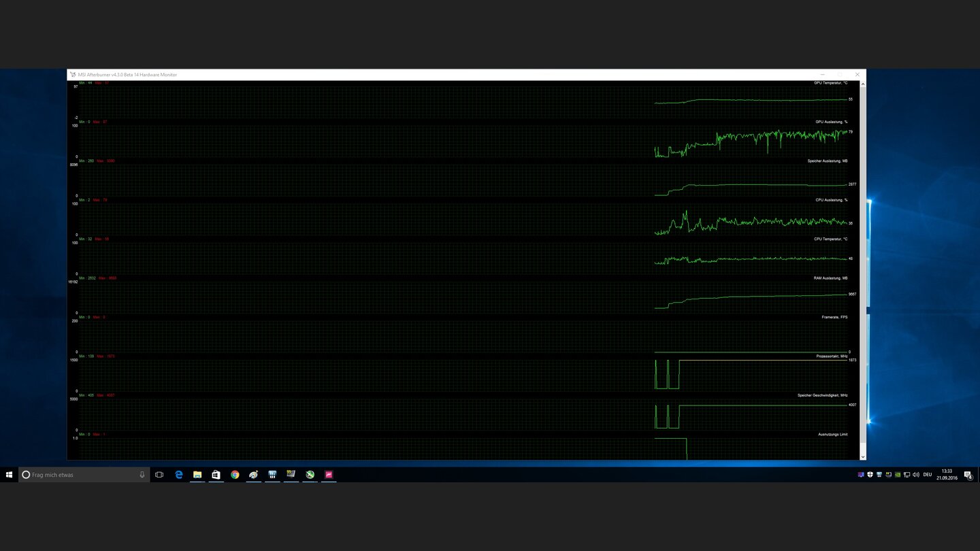Launch Microsoft Edge from the taskbar
The height and width of the screenshot is (551, 980).
click(x=179, y=475)
